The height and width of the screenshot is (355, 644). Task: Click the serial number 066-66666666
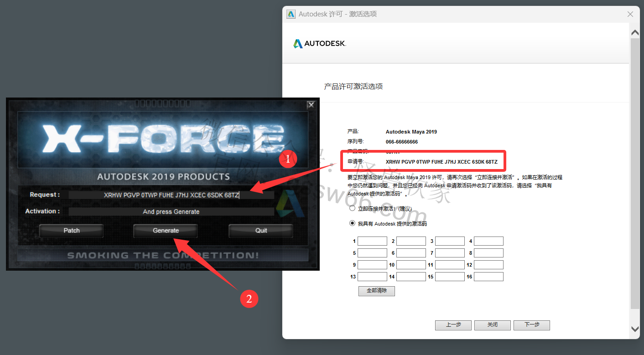[x=402, y=142]
